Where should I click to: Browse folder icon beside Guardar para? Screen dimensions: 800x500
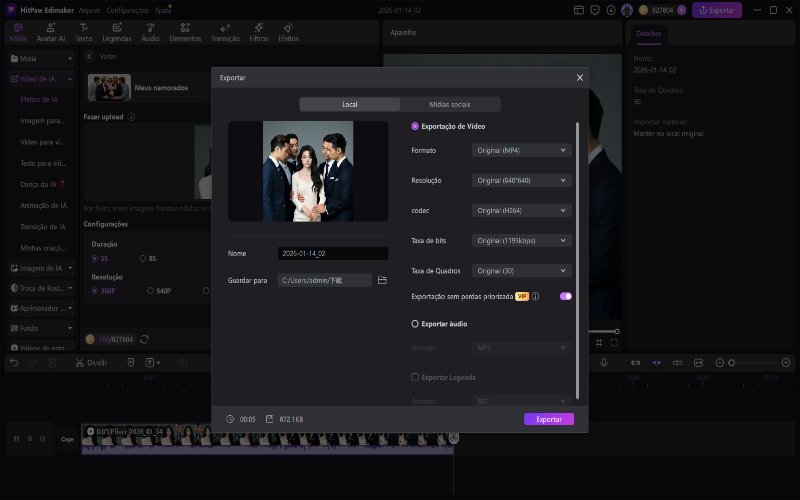click(382, 280)
